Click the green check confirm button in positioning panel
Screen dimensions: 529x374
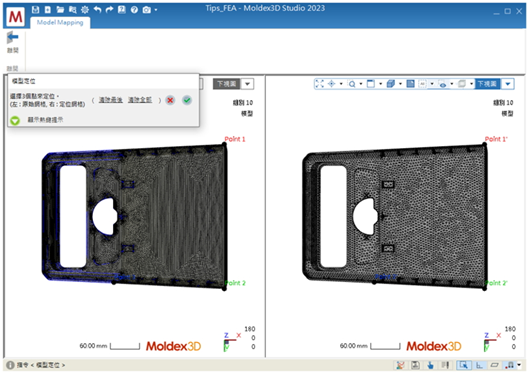click(x=187, y=100)
